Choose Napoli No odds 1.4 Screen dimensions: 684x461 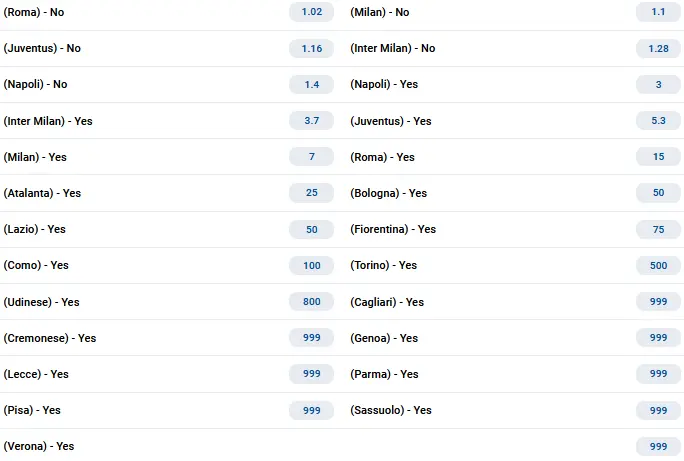click(311, 85)
